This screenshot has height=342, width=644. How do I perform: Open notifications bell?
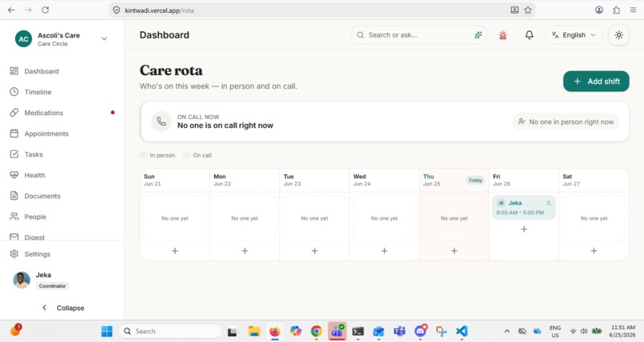pos(530,35)
